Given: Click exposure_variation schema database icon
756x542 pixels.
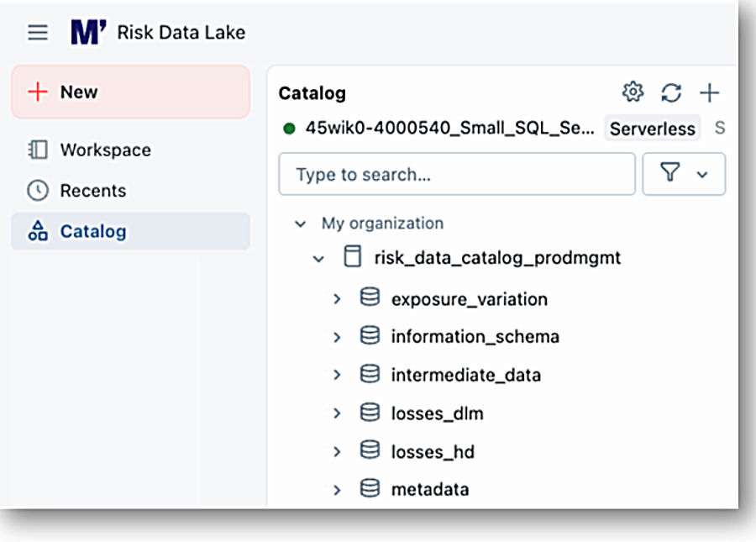Looking at the screenshot, I should [x=370, y=297].
